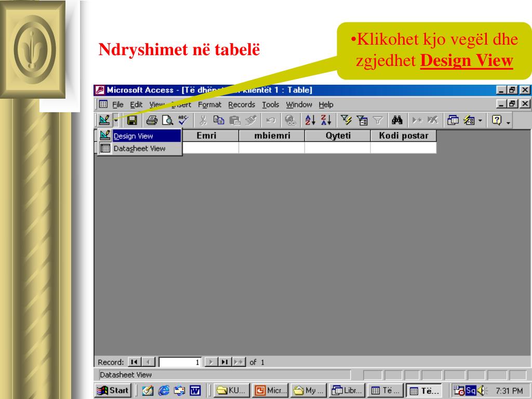Open the Format menu

[x=210, y=104]
